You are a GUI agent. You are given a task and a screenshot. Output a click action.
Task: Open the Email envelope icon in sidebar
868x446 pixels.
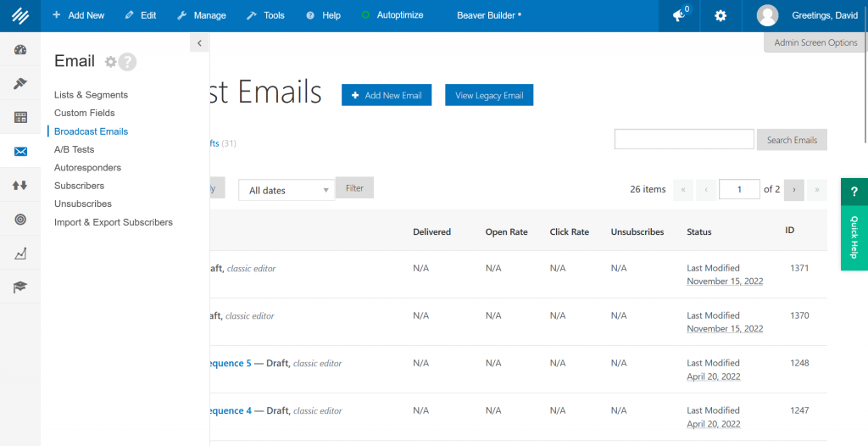coord(20,152)
